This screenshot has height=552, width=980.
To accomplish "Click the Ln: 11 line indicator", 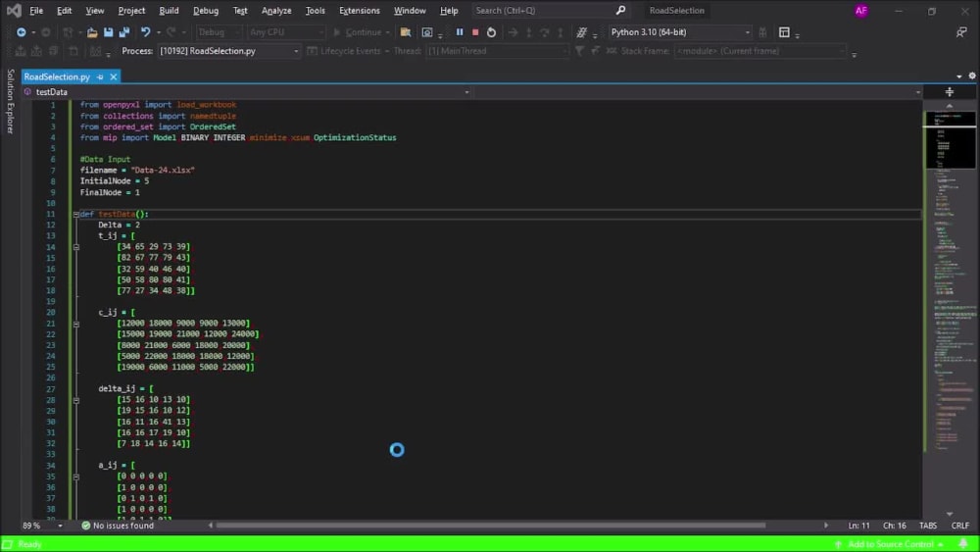I will [x=858, y=526].
